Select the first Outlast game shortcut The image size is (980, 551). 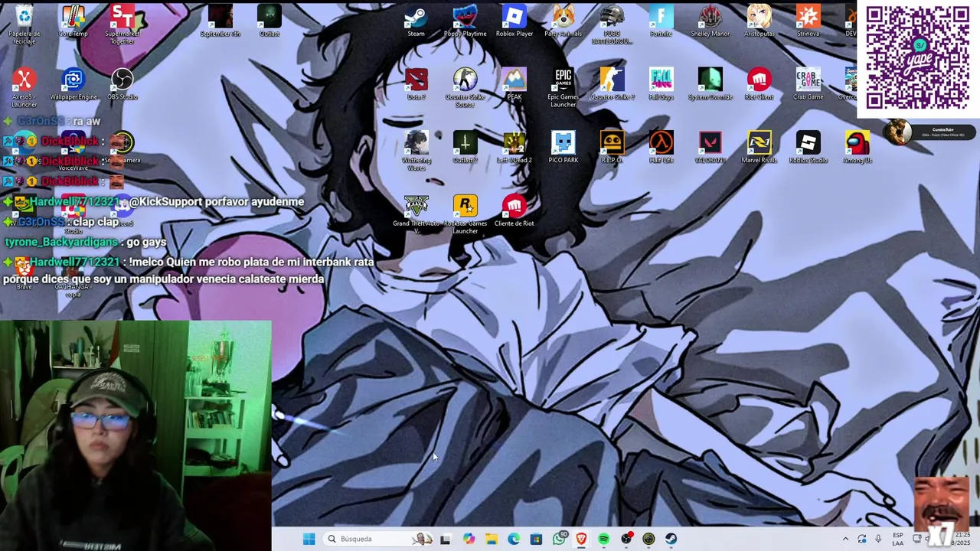point(269,21)
